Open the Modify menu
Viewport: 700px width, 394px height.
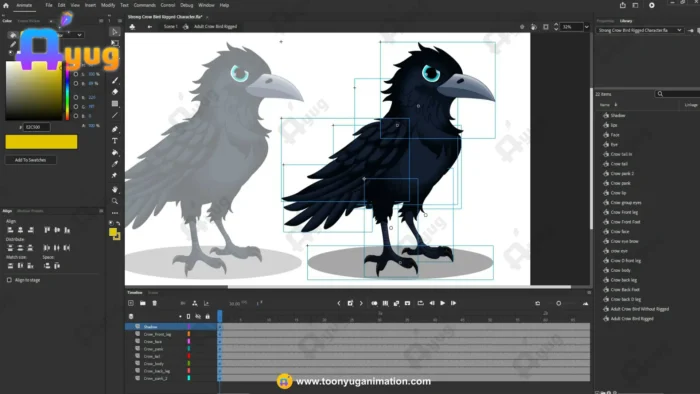pyautogui.click(x=108, y=5)
